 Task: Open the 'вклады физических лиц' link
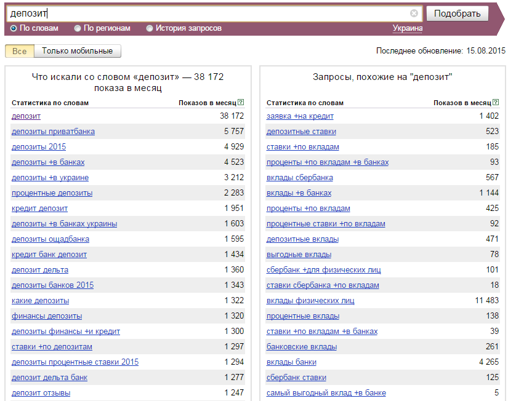click(310, 301)
